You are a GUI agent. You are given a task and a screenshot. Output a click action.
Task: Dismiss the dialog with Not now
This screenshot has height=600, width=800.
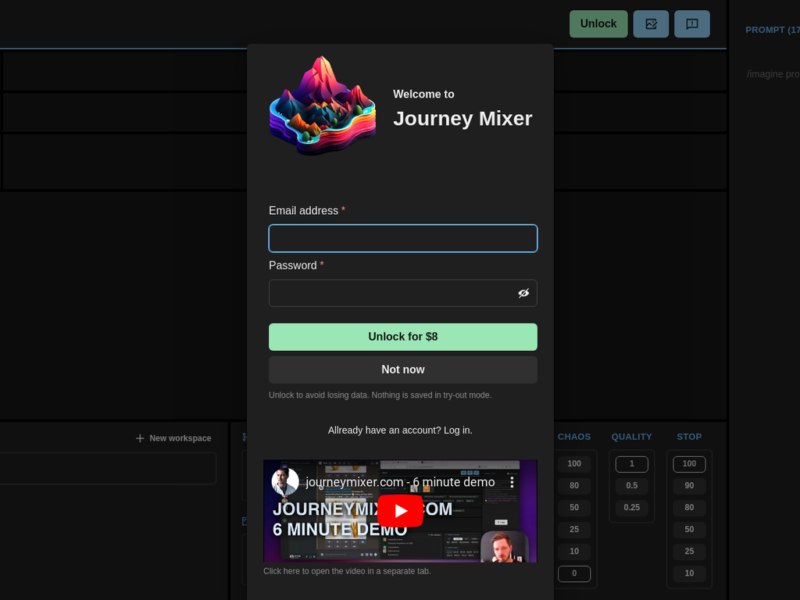tap(402, 369)
